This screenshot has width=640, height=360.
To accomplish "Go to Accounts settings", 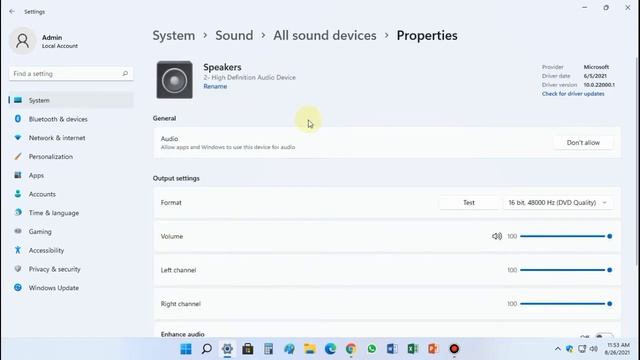I will point(71,194).
